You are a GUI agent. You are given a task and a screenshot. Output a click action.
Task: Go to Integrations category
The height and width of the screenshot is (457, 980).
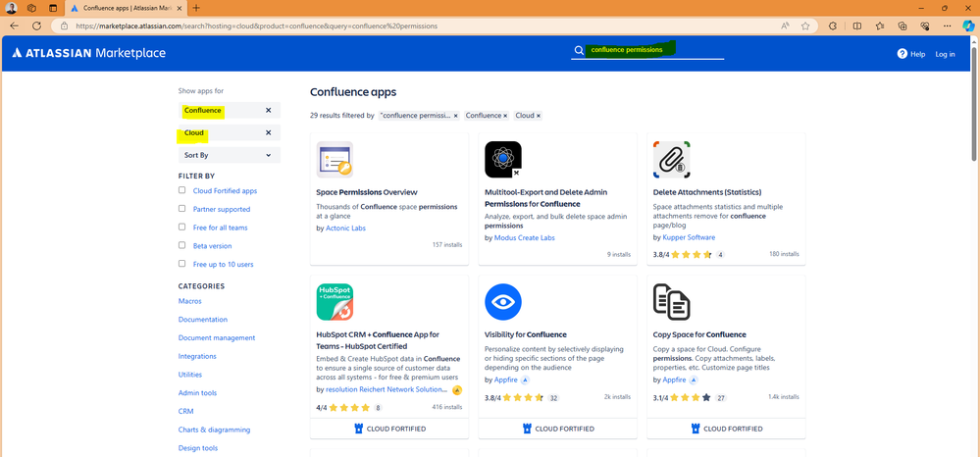pyautogui.click(x=197, y=356)
